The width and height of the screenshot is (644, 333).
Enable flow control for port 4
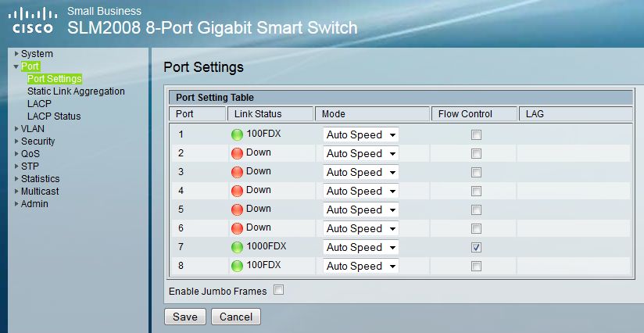point(476,191)
